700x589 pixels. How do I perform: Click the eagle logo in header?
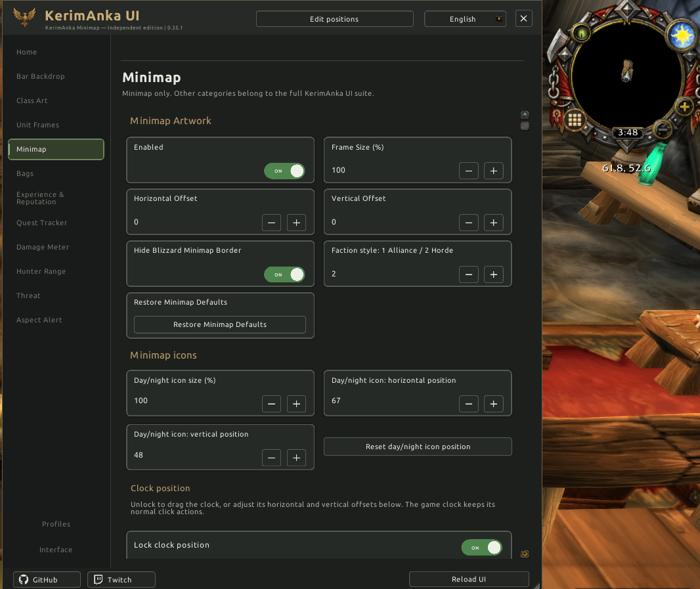coord(24,17)
